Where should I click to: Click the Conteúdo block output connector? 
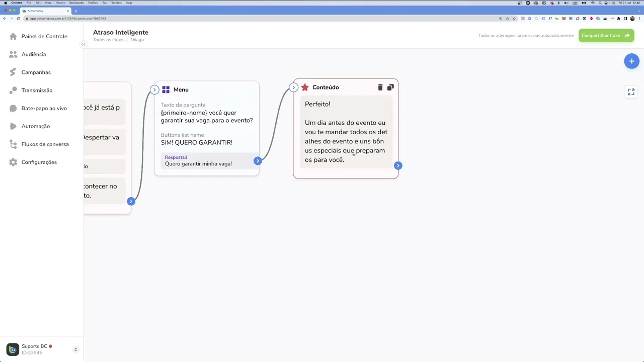[398, 165]
